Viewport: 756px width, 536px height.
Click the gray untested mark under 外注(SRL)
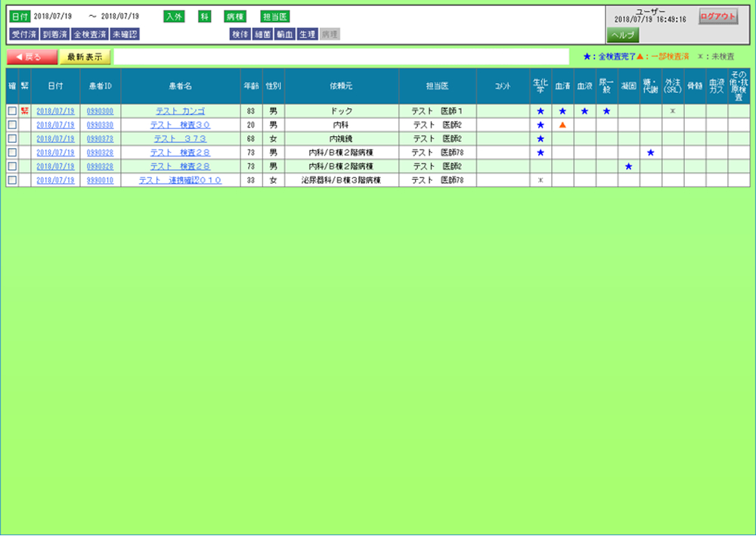672,111
